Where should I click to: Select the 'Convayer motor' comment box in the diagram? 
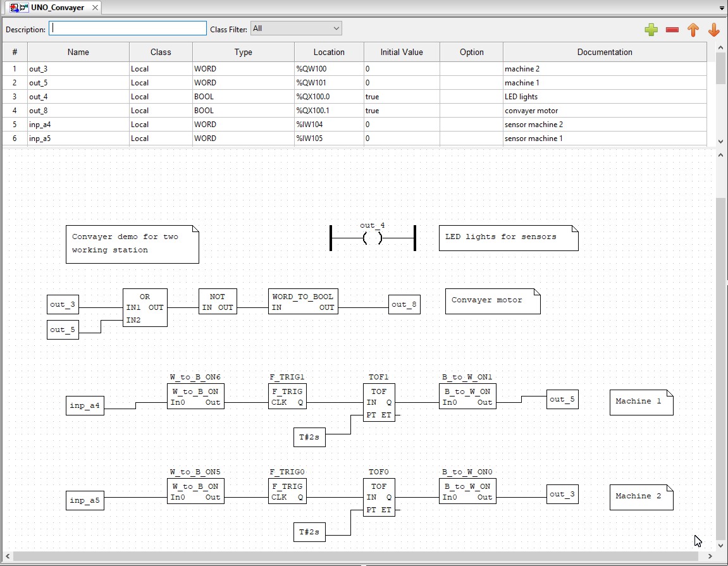(493, 302)
